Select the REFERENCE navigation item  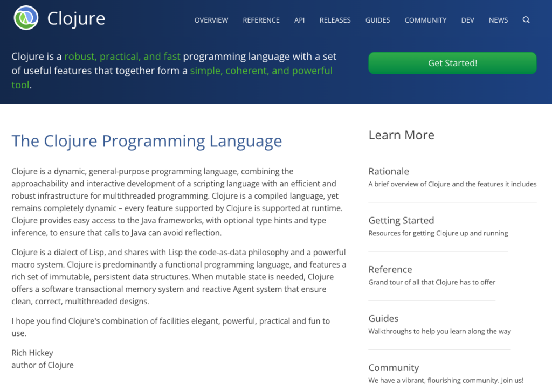[261, 20]
